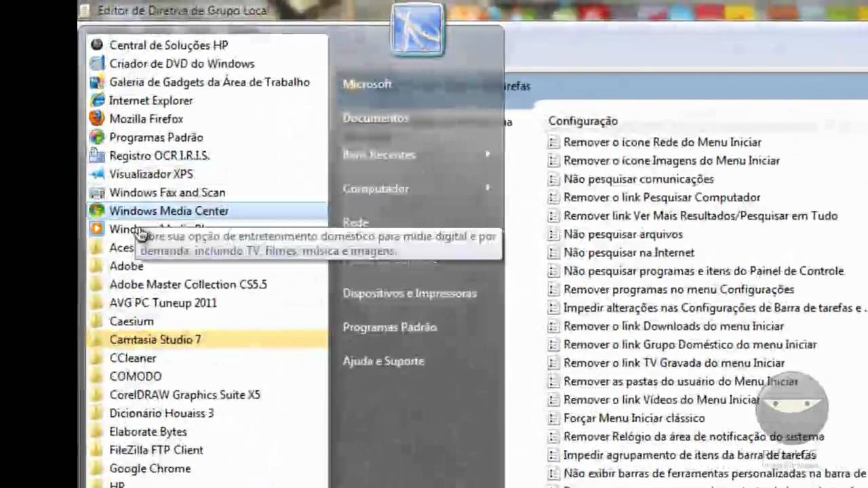Viewport: 868px width, 488px height.
Task: Click the Caesium folder icon
Action: (97, 321)
